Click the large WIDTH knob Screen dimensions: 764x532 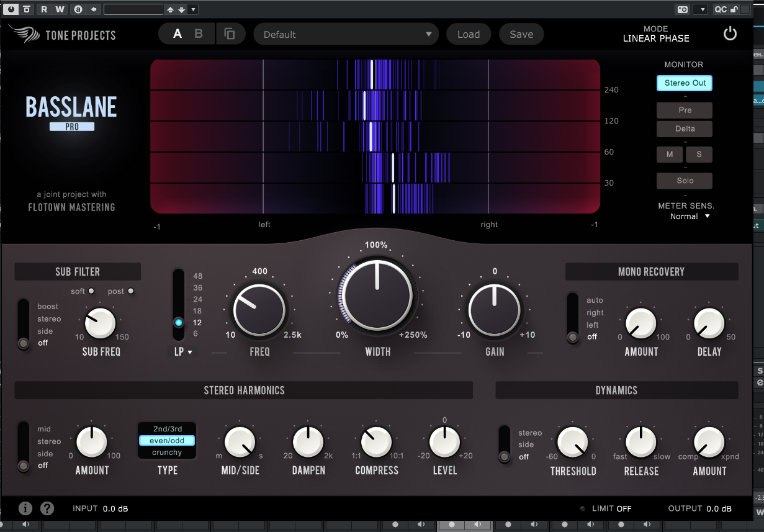[377, 295]
